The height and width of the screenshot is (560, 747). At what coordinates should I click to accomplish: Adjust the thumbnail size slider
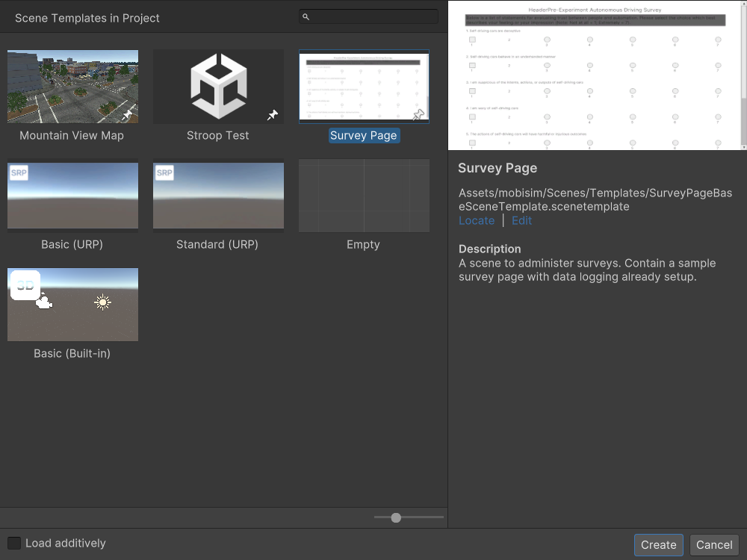pos(396,517)
